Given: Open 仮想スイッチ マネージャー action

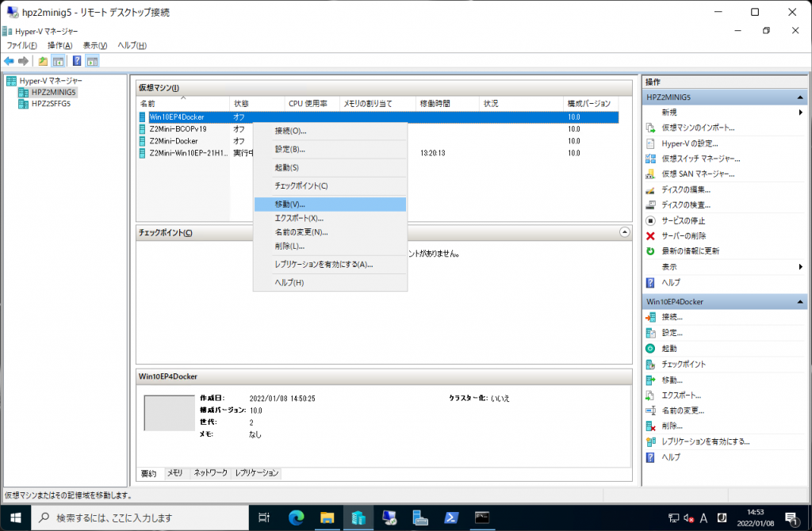Looking at the screenshot, I should [701, 159].
